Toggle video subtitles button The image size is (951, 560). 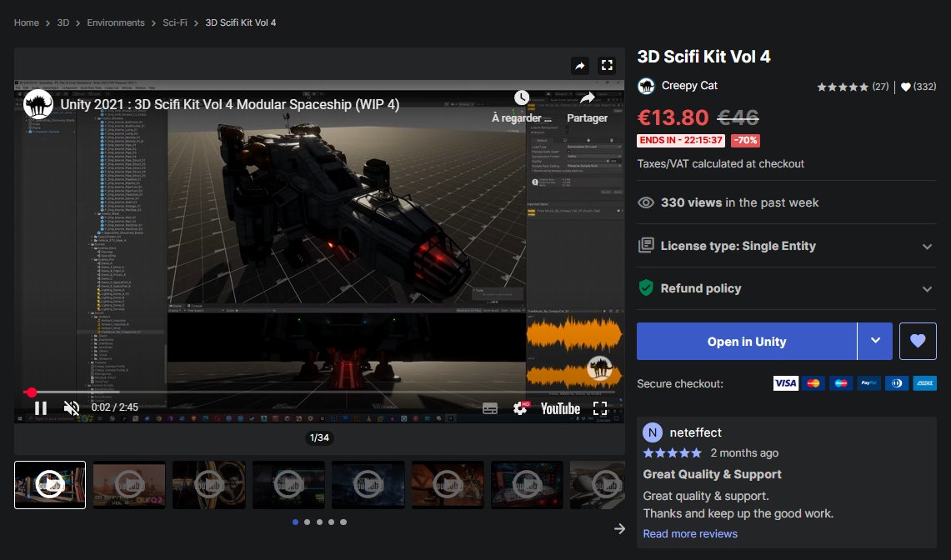click(x=490, y=408)
